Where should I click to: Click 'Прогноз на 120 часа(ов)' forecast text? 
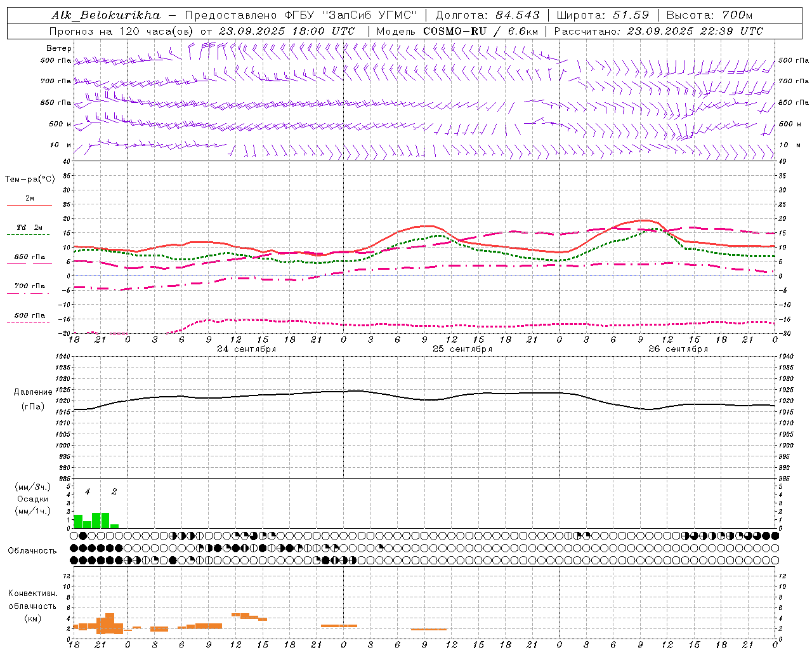coord(122,31)
